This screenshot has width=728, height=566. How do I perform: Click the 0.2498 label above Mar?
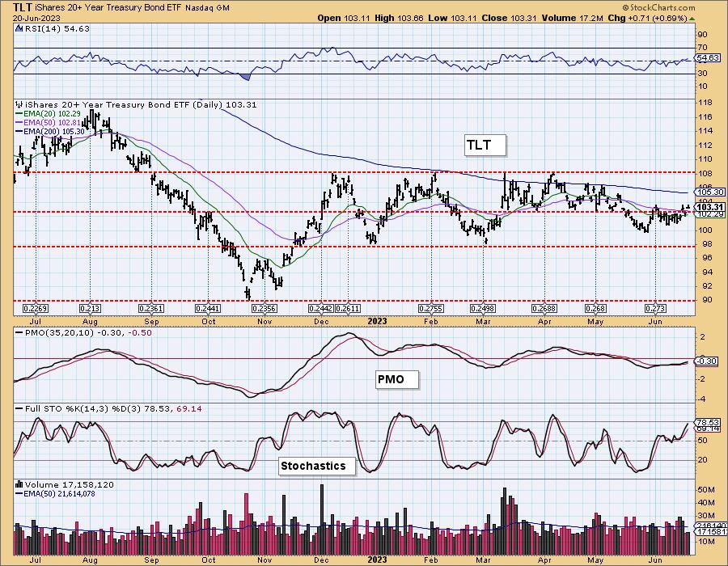(x=483, y=309)
